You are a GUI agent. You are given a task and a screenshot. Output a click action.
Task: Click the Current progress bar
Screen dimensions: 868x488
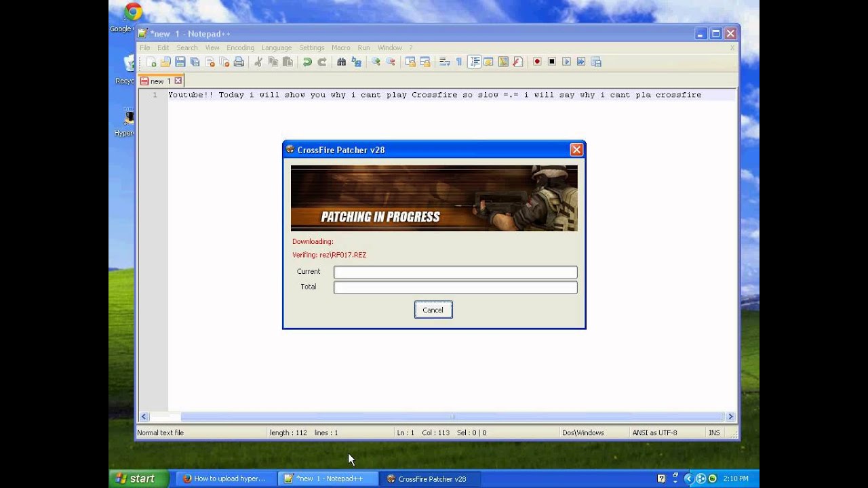click(455, 272)
